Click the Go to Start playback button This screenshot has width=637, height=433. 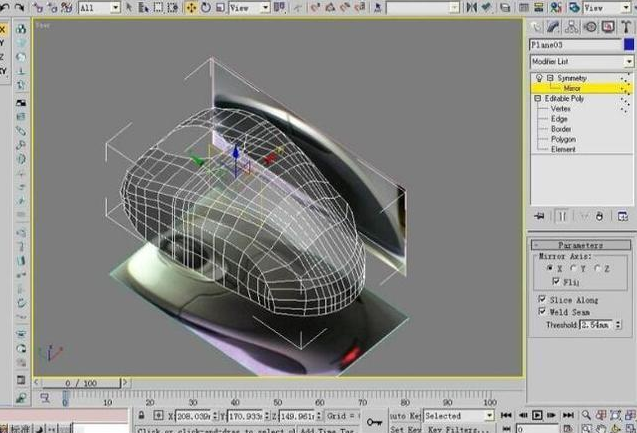(x=506, y=415)
